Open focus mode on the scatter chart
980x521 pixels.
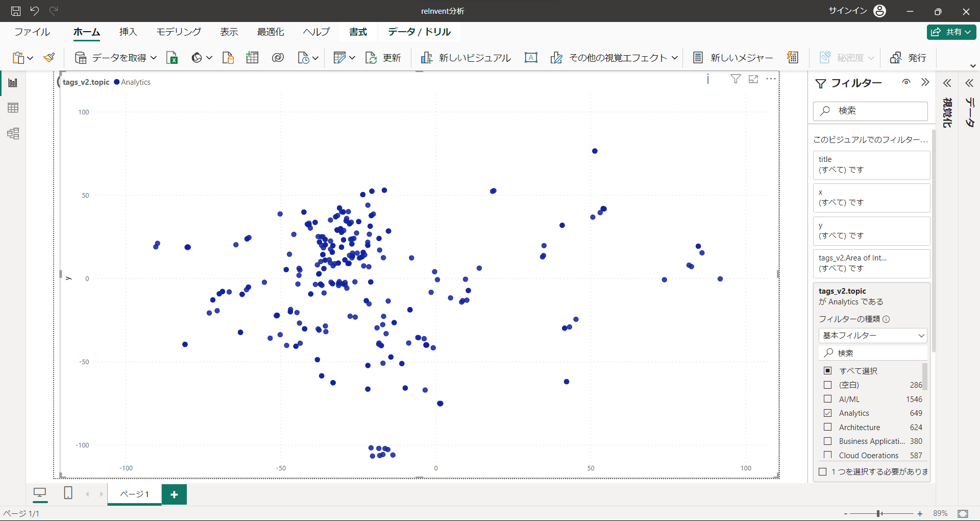coord(753,79)
